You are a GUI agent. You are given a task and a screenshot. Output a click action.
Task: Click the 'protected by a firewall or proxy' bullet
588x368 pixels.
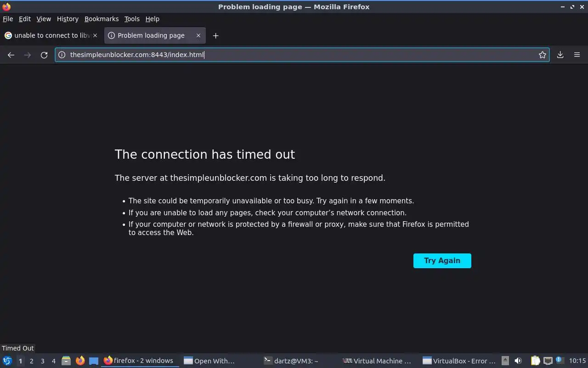[299, 228]
